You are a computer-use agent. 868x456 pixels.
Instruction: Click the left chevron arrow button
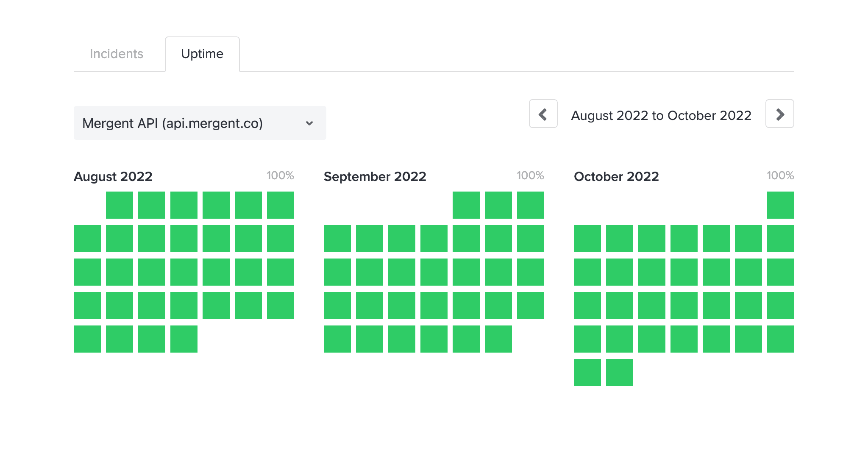tap(542, 114)
